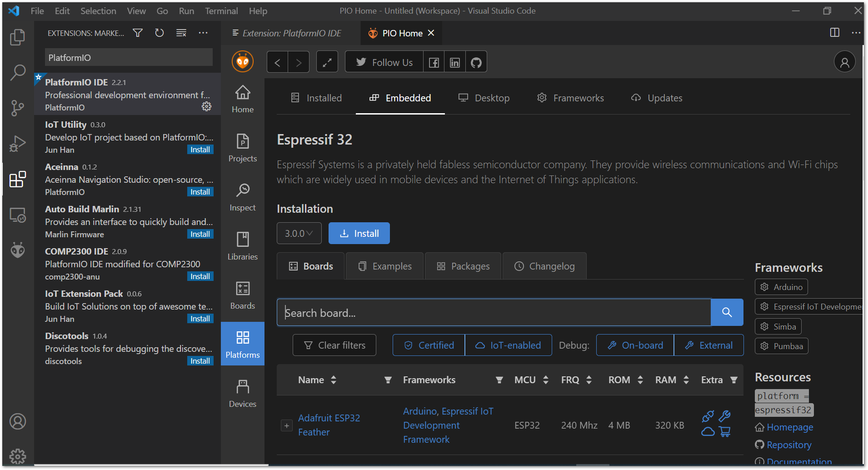The height and width of the screenshot is (470, 868).
Task: Open the Frameworks platforms tab
Action: [570, 98]
